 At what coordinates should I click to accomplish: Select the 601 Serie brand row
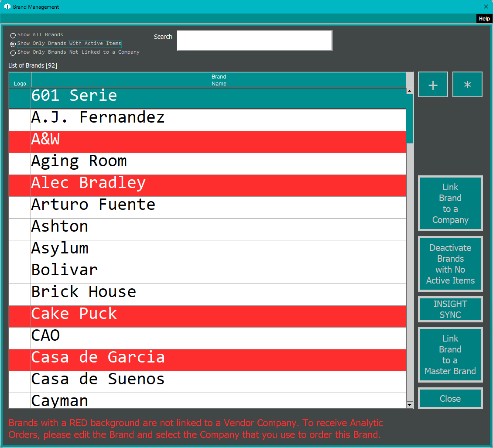tap(207, 99)
